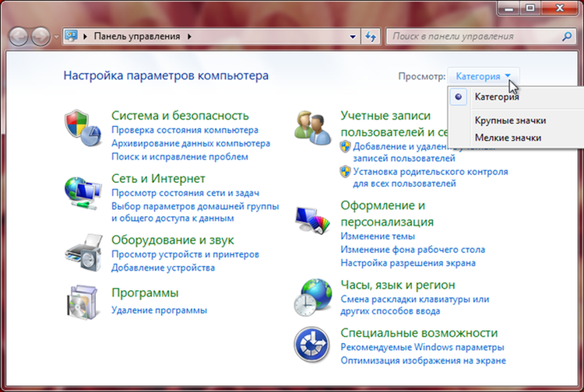Maximize the Control Panel window

pyautogui.click(x=530, y=8)
